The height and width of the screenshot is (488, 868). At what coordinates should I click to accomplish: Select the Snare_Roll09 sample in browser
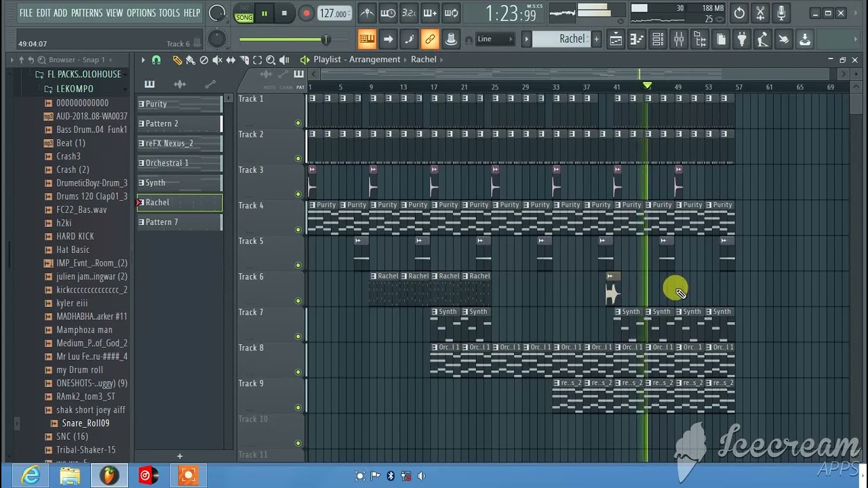coord(85,423)
